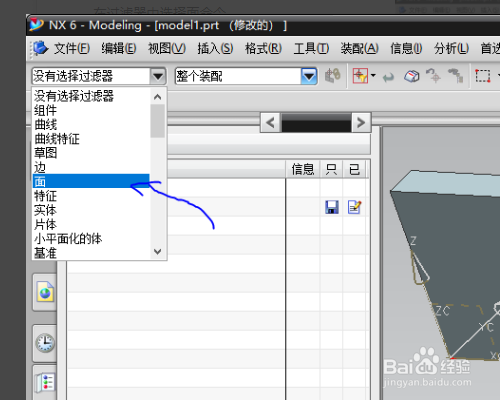
Task: Open the 文件(F) menu
Action: coord(72,49)
